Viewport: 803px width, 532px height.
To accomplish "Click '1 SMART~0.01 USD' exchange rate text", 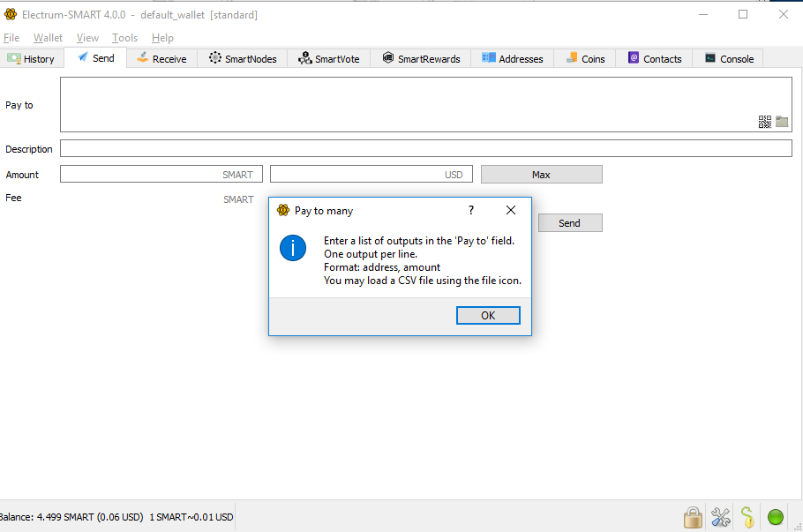I will point(191,517).
